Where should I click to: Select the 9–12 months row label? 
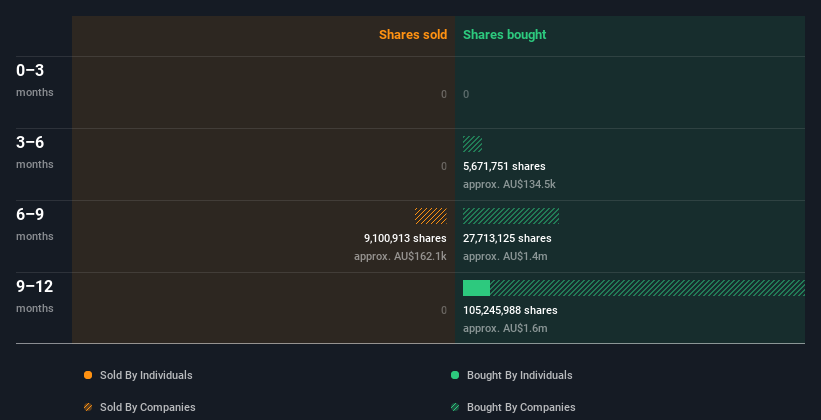[35, 296]
